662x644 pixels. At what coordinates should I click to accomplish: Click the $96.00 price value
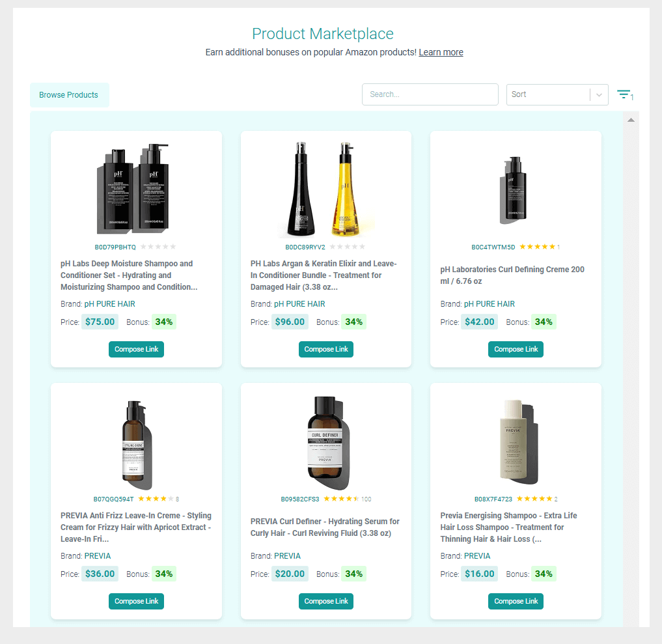pyautogui.click(x=290, y=322)
